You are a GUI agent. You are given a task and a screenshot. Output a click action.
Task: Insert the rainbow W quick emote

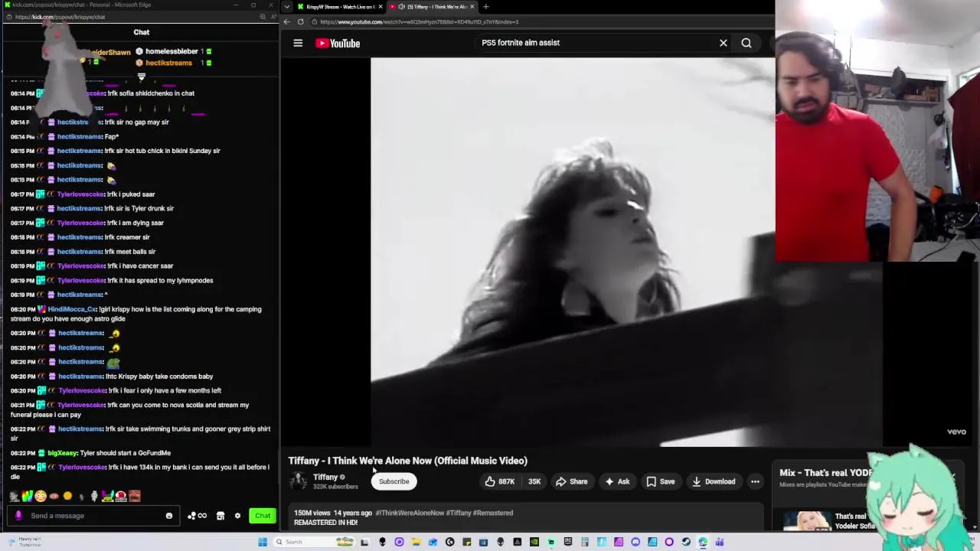pos(27,496)
